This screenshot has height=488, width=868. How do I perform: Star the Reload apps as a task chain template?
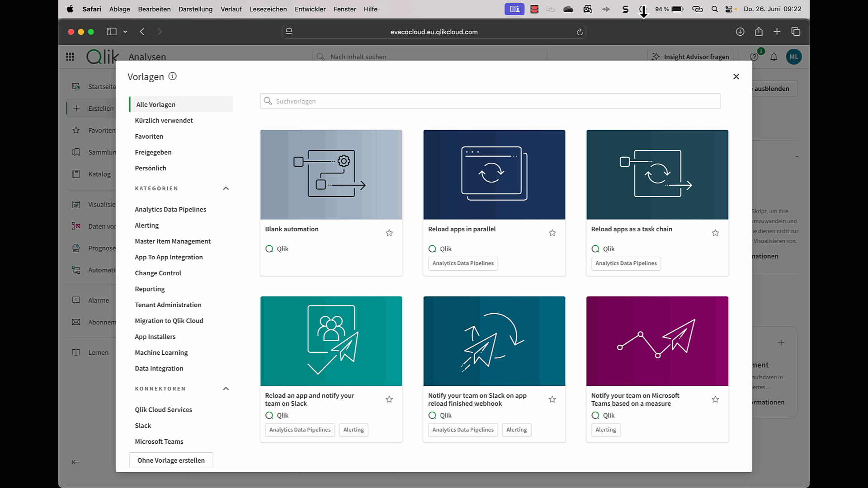(715, 233)
